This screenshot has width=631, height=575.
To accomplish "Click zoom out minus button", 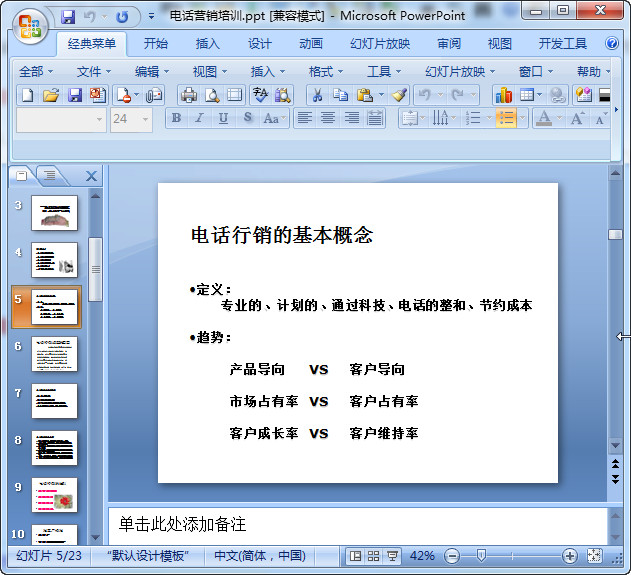I will (x=452, y=556).
